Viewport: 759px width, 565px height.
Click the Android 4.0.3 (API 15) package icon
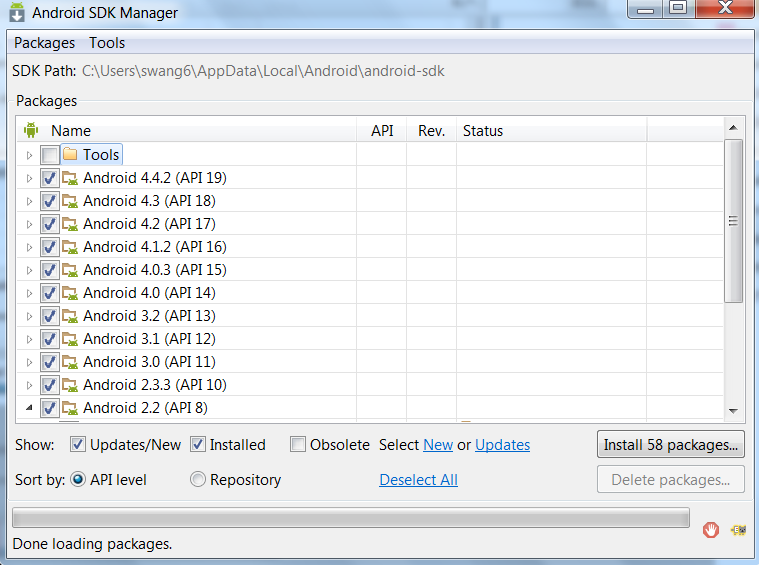coord(70,270)
